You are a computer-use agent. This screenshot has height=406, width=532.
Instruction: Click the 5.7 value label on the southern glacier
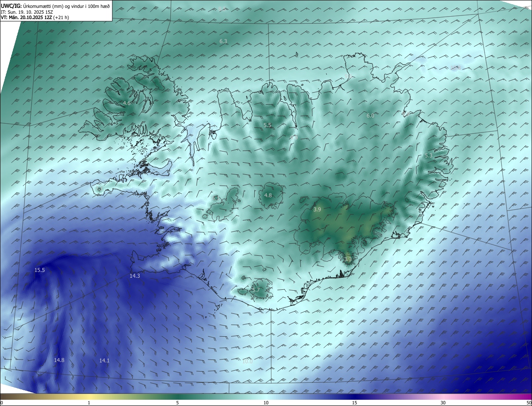(256, 290)
